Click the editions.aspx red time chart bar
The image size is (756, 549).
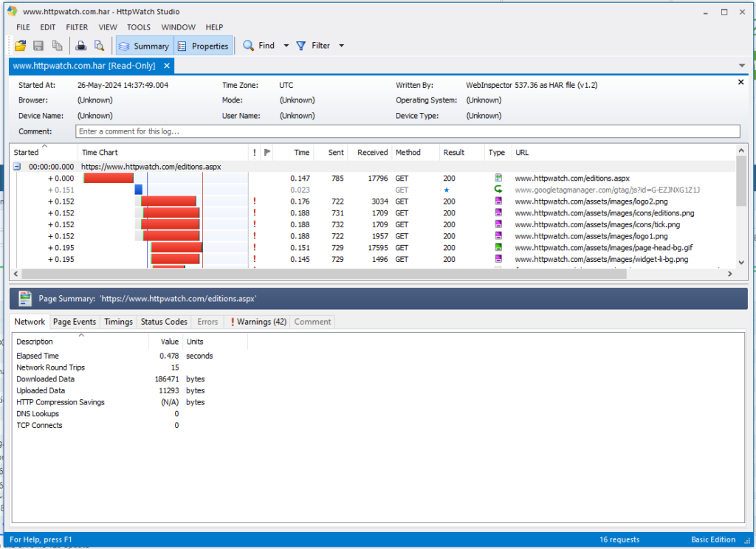tap(109, 179)
